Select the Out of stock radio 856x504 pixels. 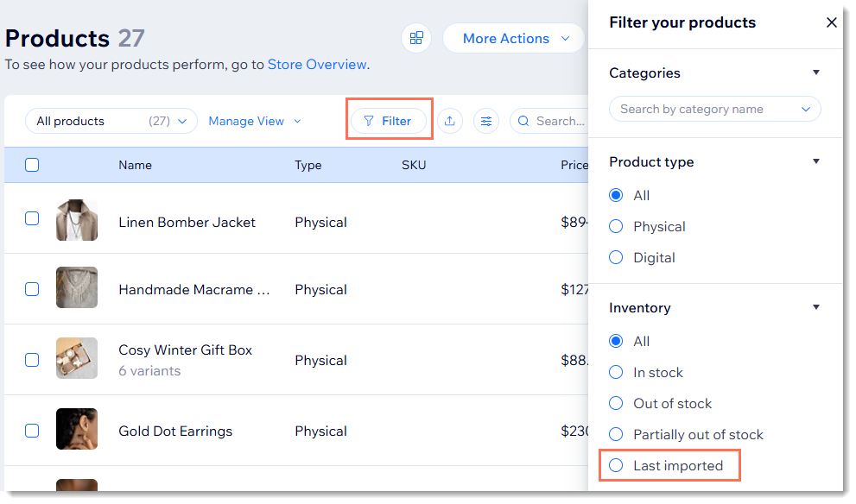(x=616, y=403)
